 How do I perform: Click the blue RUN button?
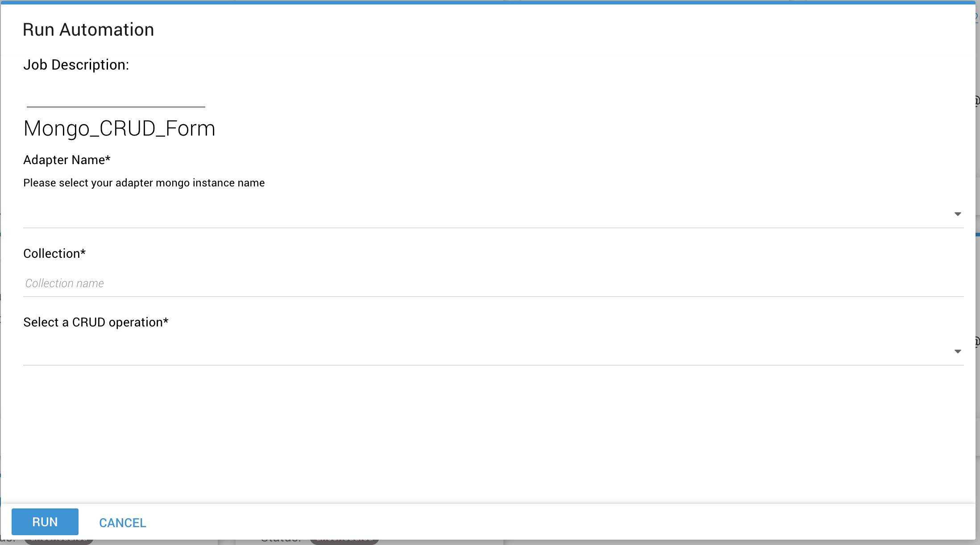45,521
